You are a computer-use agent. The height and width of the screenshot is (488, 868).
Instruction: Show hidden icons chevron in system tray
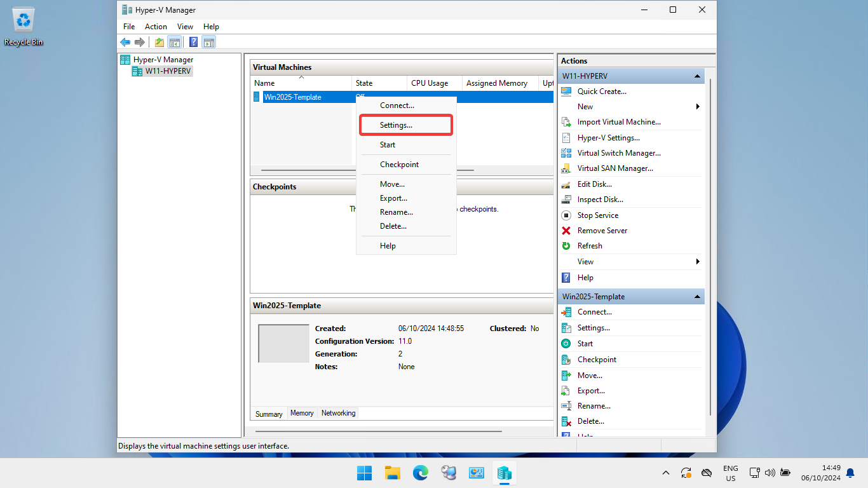click(x=665, y=473)
